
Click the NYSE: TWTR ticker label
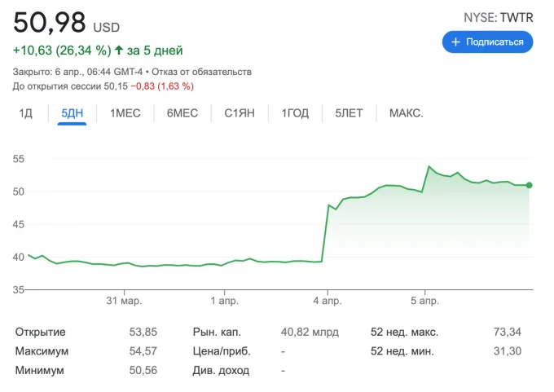(x=498, y=17)
